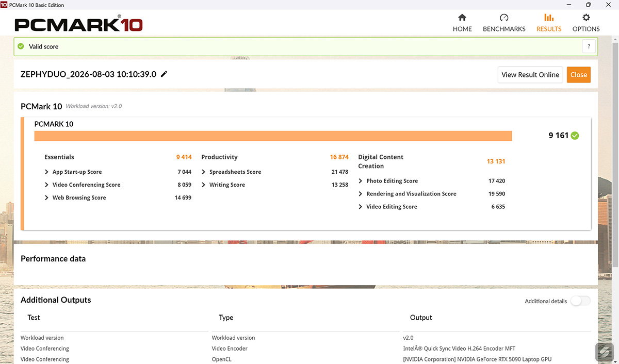Click the Quick Sync Video H.264 Encoder output
619x364 pixels.
(459, 349)
